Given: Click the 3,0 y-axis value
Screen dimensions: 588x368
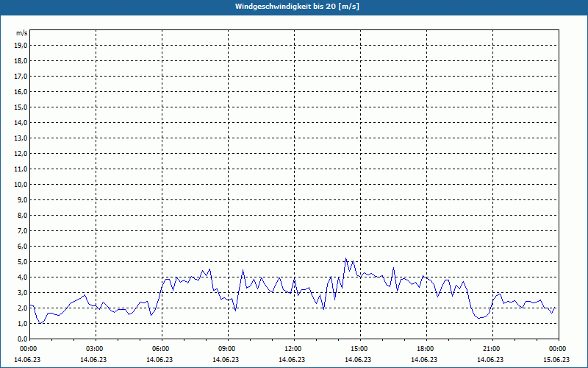Looking at the screenshot, I should (x=22, y=292).
